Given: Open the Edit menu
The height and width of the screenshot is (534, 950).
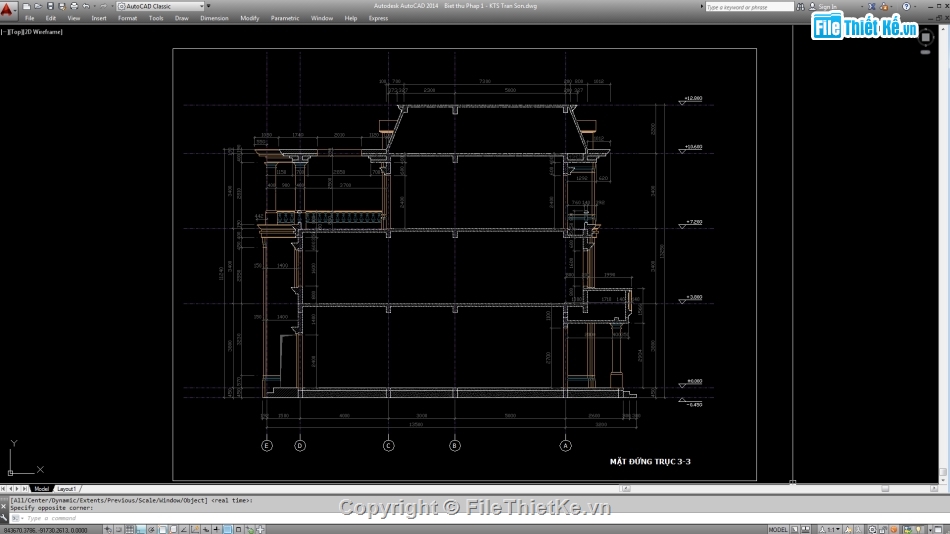Looking at the screenshot, I should pyautogui.click(x=50, y=18).
